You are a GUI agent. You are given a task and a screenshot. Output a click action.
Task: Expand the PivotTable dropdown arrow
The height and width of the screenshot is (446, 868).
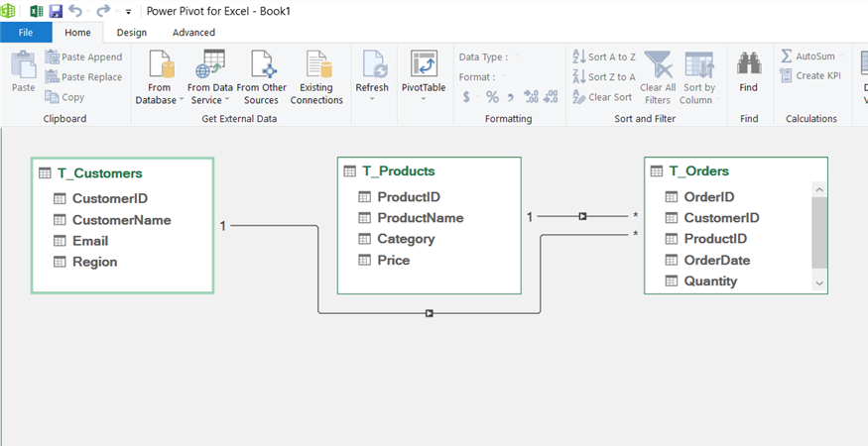[424, 99]
